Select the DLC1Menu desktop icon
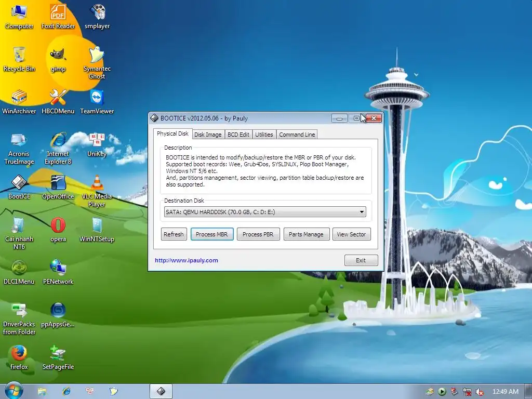Image resolution: width=532 pixels, height=399 pixels. pos(19,272)
